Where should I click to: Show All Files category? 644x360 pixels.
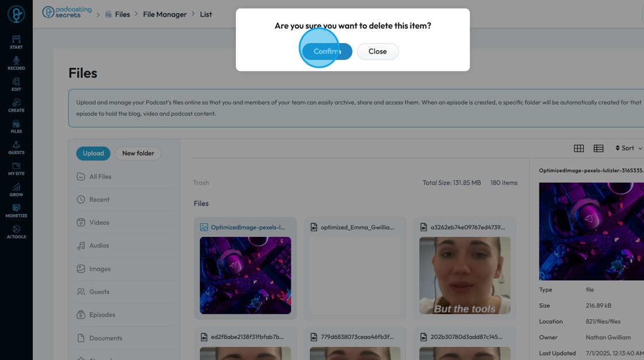[125, 177]
